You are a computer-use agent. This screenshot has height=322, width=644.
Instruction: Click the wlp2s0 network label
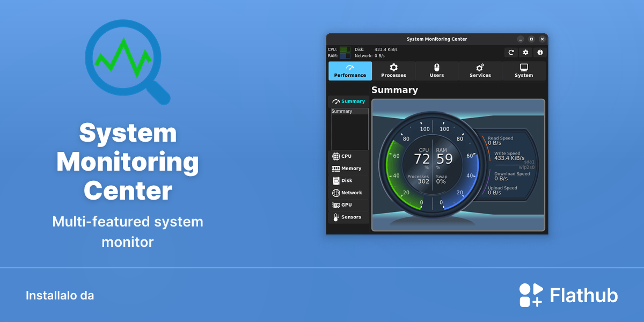[x=526, y=167]
